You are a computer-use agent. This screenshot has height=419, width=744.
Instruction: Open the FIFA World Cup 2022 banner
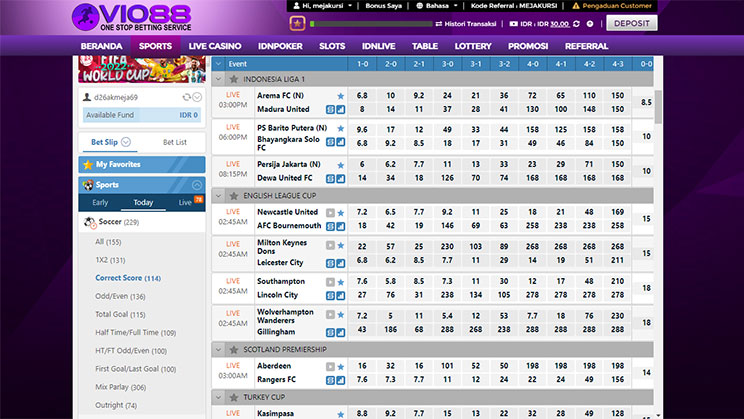click(x=142, y=69)
